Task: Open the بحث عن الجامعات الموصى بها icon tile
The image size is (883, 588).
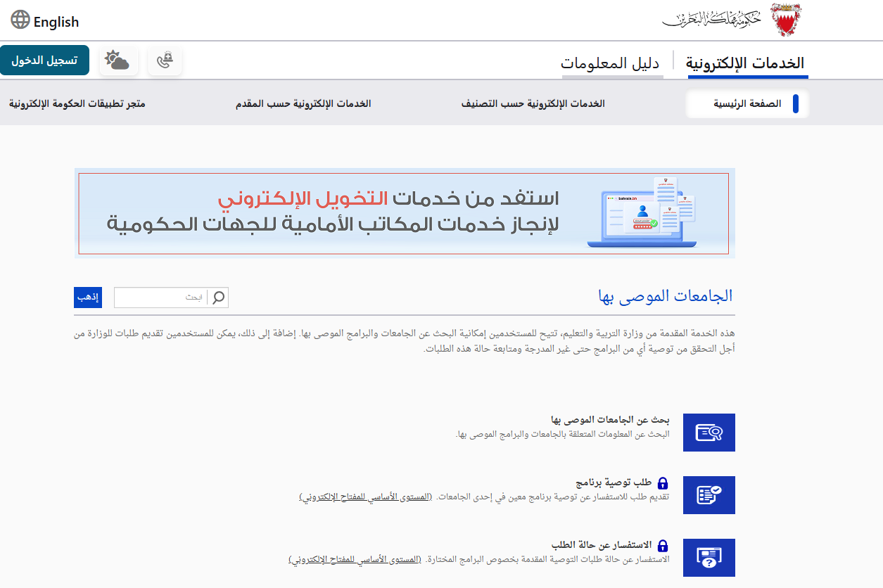Action: (709, 433)
